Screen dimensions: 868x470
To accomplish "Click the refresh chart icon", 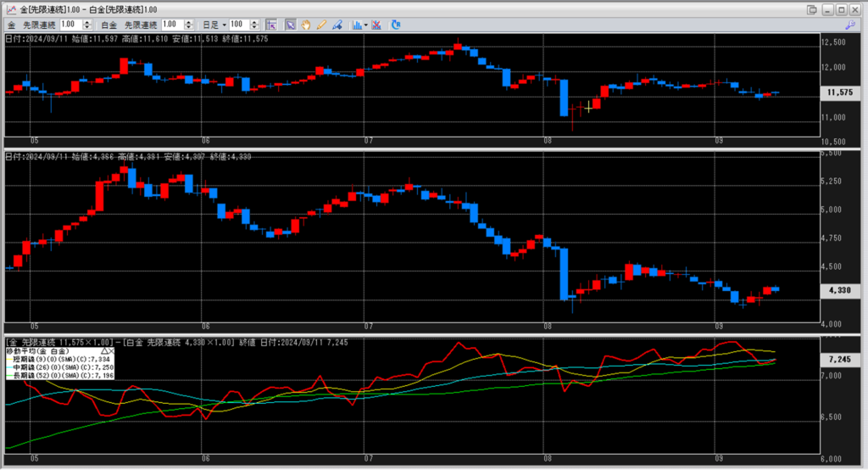I will (396, 25).
